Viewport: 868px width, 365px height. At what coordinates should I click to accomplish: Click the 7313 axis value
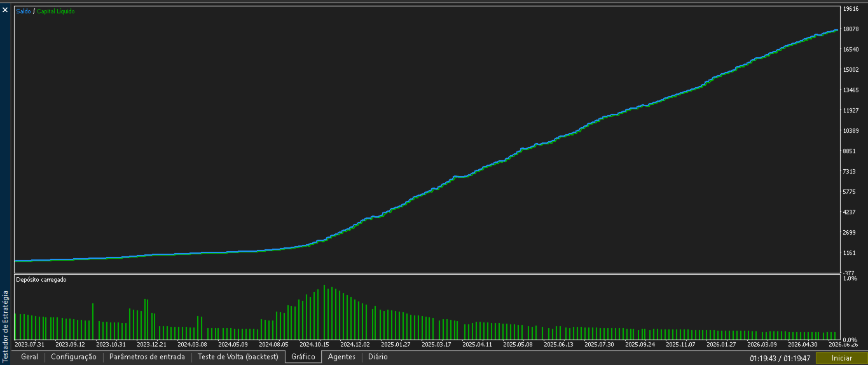tap(850, 172)
